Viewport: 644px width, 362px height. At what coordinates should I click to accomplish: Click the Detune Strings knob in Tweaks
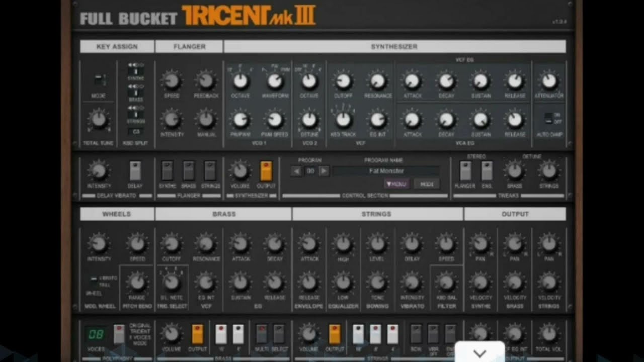coord(549,171)
